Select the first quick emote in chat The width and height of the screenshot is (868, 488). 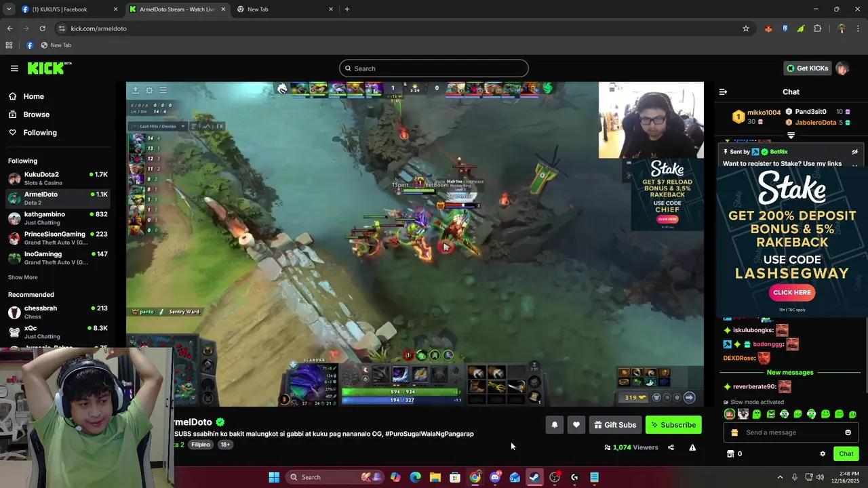[730, 413]
